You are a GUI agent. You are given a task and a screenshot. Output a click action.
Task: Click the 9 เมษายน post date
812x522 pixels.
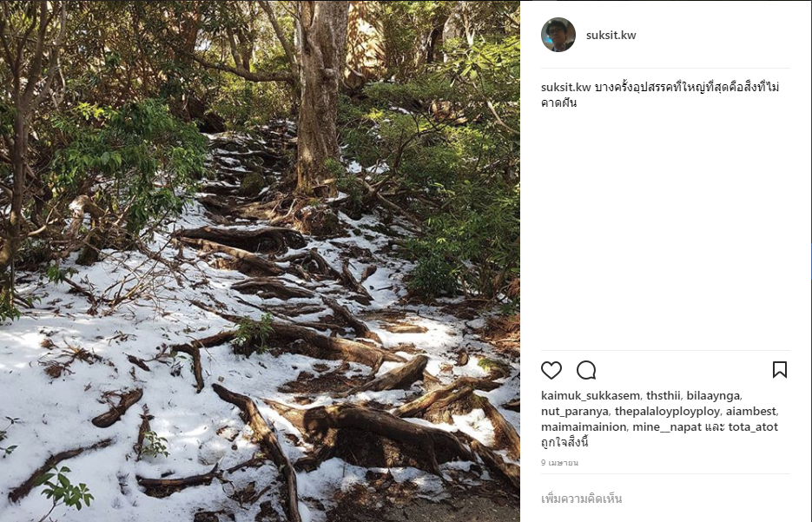point(560,463)
